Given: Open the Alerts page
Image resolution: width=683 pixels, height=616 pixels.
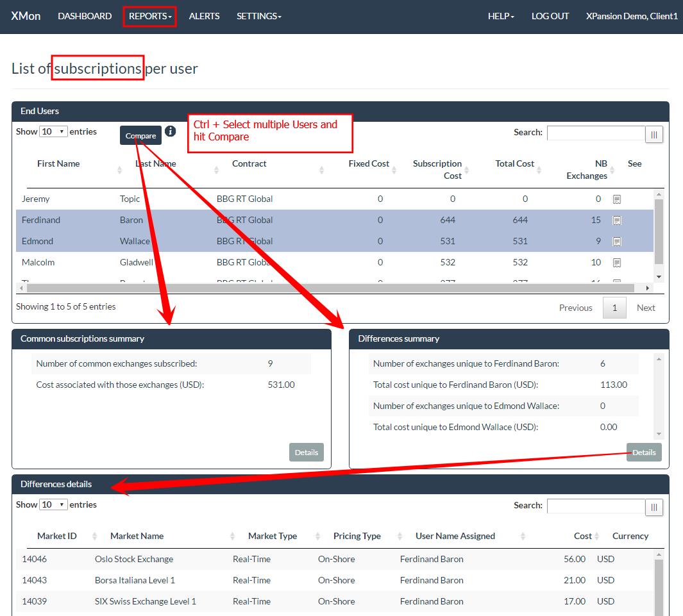Looking at the screenshot, I should (x=204, y=16).
